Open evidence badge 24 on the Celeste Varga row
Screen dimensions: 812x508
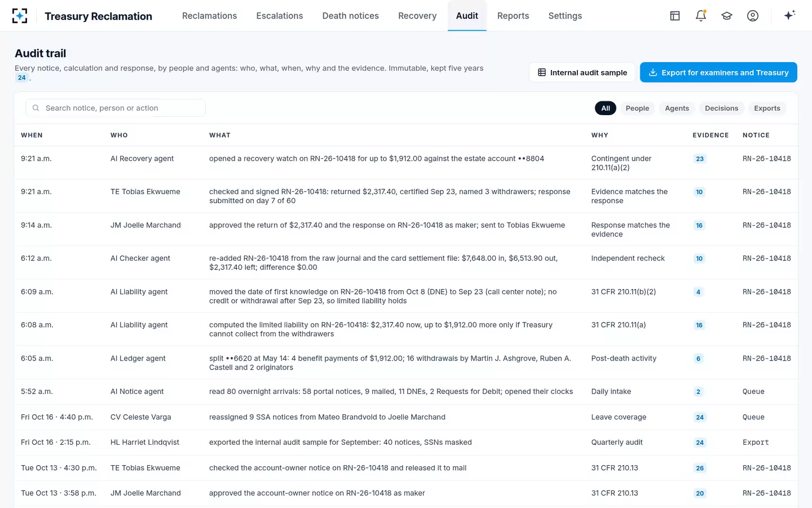700,418
